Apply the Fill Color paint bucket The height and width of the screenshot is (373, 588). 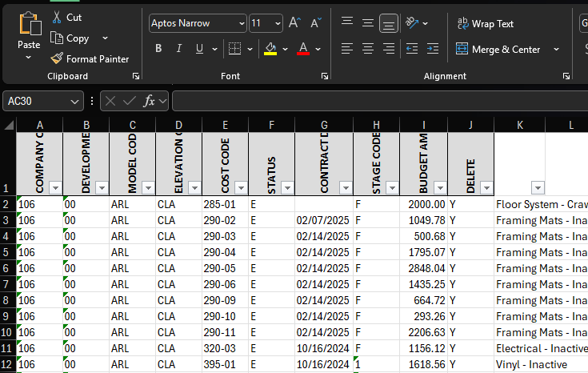tap(270, 48)
